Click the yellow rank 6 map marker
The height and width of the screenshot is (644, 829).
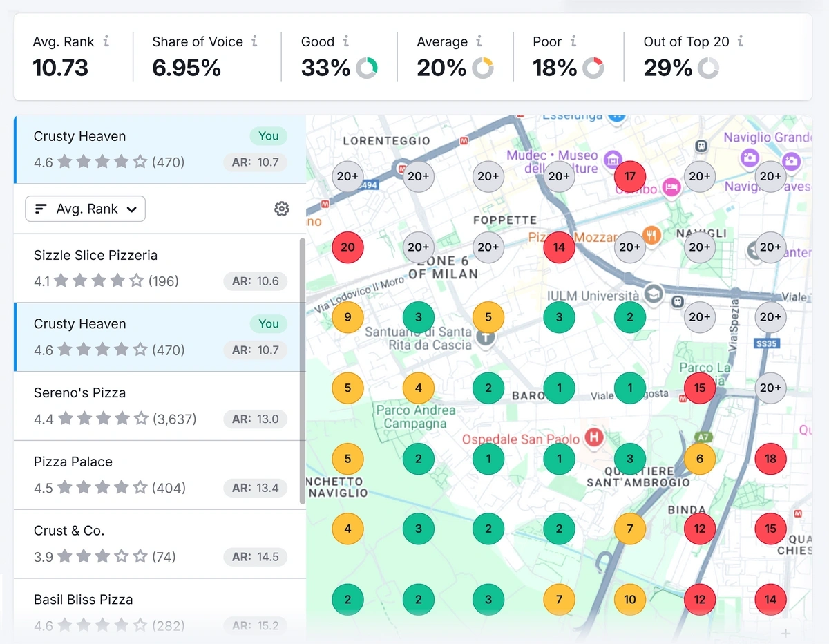click(x=700, y=458)
